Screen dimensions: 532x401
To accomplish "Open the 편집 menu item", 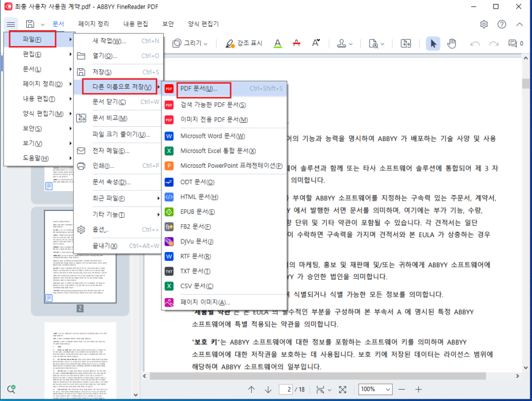I will tap(39, 55).
